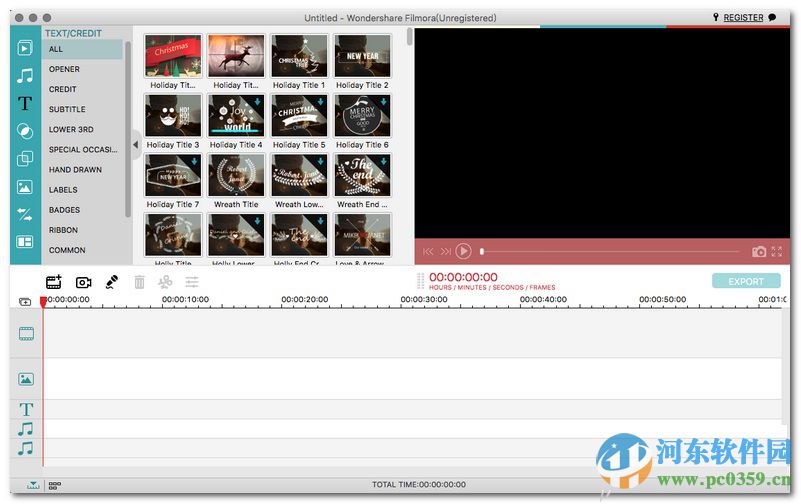Select the Christmas Holiday Tit... thumbnail
The width and height of the screenshot is (801, 504).
tap(173, 56)
